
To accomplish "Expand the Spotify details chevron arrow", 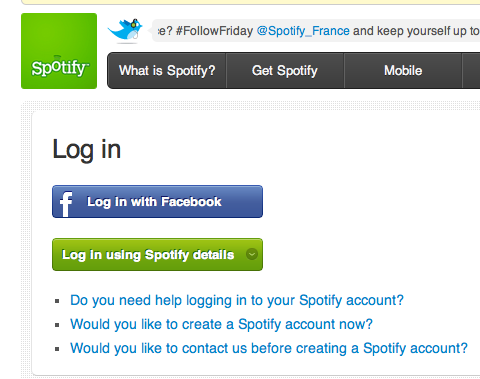I will [252, 254].
